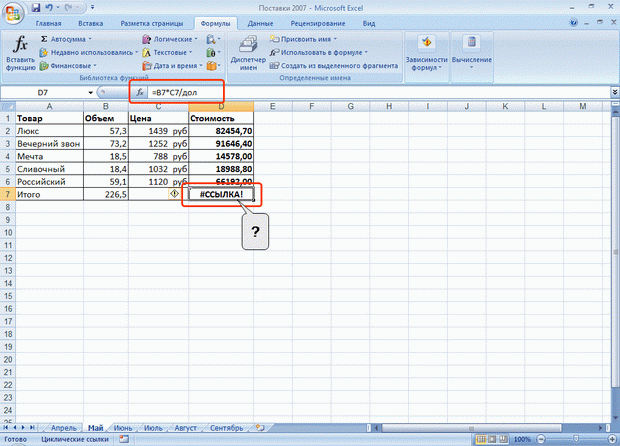Select cell D2 with 82454,70
Screen dimensions: 620x446
coord(221,131)
